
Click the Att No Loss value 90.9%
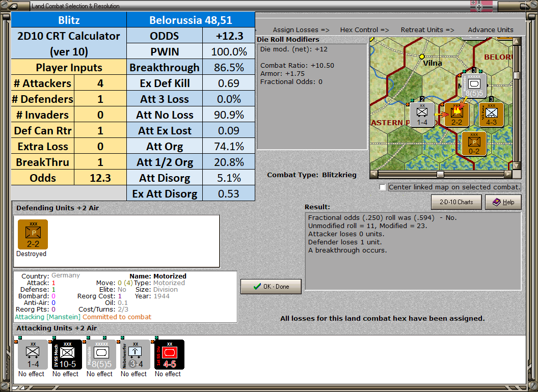pyautogui.click(x=229, y=115)
